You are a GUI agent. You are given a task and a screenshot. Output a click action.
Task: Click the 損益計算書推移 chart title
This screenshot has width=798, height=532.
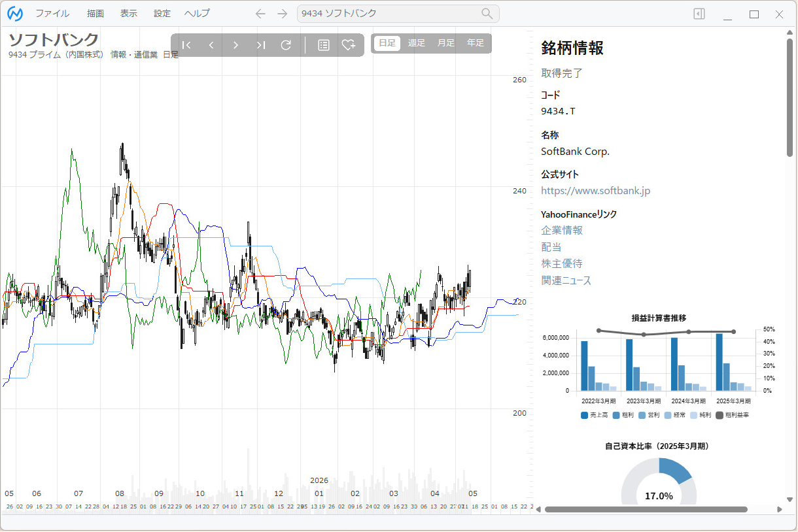pos(659,318)
